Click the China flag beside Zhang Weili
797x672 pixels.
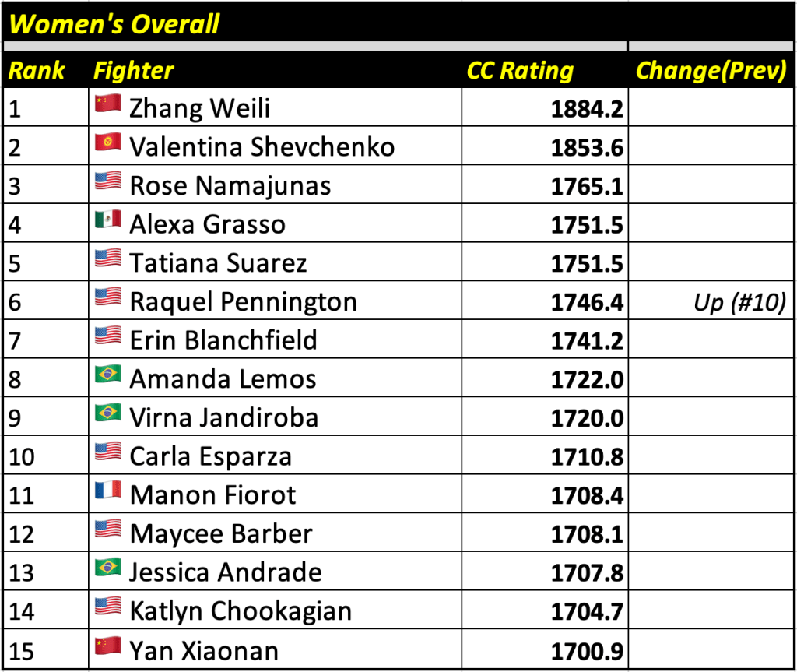tap(107, 105)
